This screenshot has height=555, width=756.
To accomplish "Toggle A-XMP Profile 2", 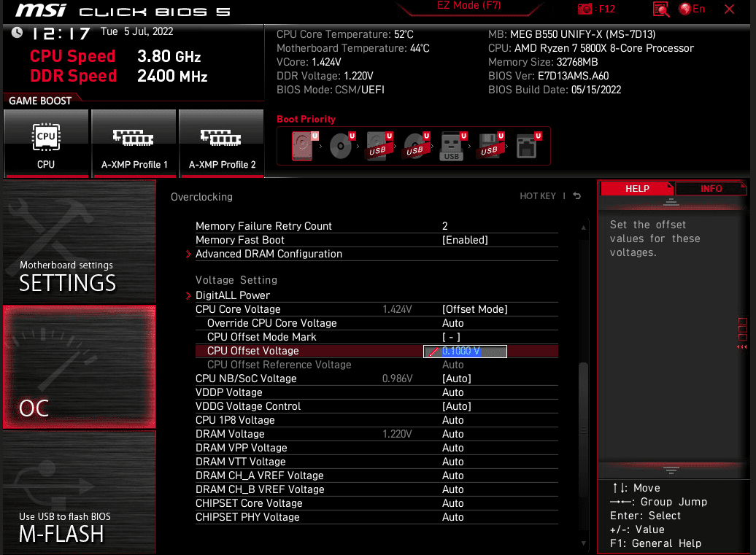I will click(x=222, y=144).
